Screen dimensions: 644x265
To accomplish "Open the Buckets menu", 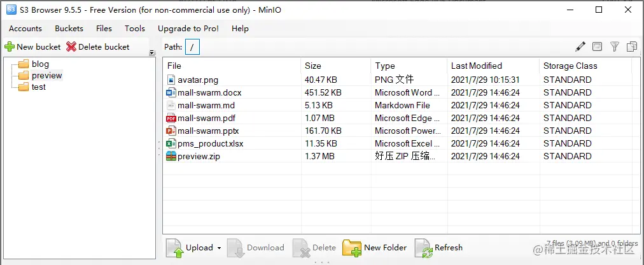I will click(x=69, y=29).
